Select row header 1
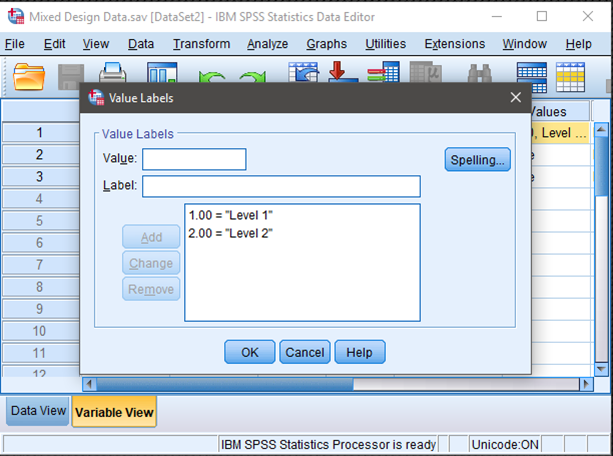Screen dimensions: 613x456 pyautogui.click(x=40, y=132)
